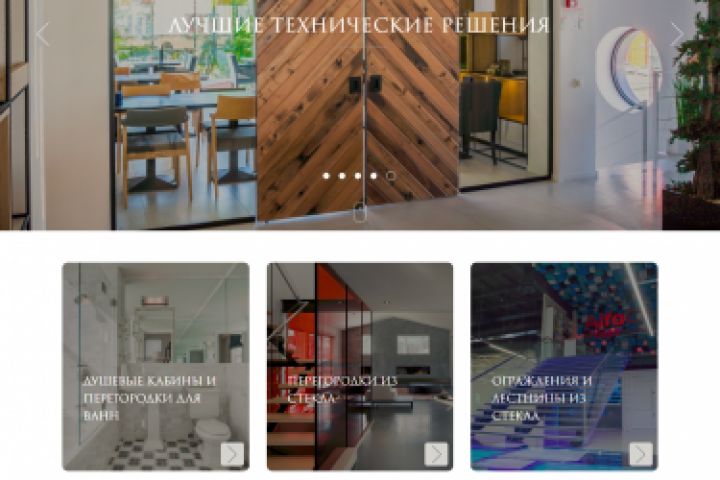Image resolution: width=720 pixels, height=480 pixels.
Task: Click the red glass partition interior thumbnail
Action: 360,366
